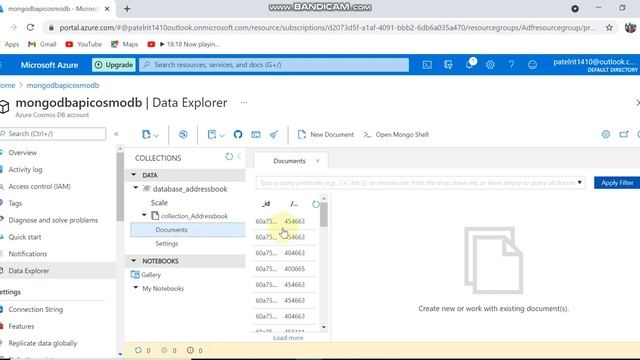Refresh the Collections tree
Viewport: 640px width, 360px height.
pyautogui.click(x=229, y=157)
